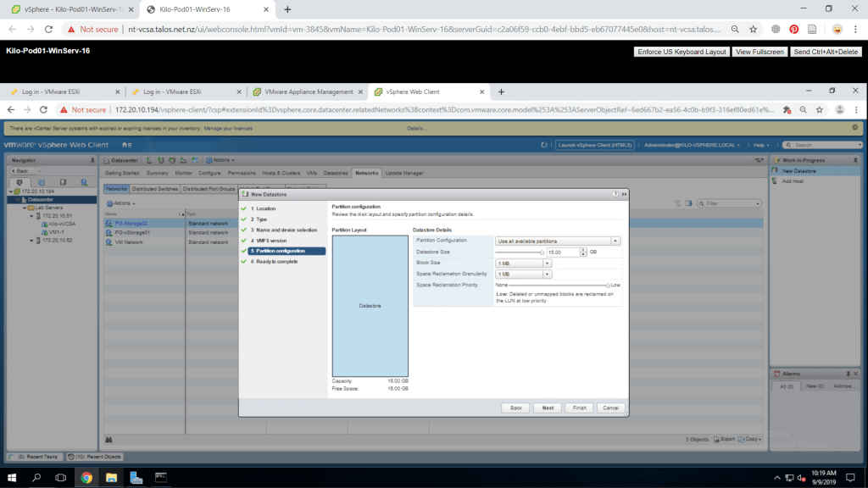Image resolution: width=868 pixels, height=488 pixels.
Task: Minimize the New Datastore wizard with double-arrow icon
Action: coord(624,194)
